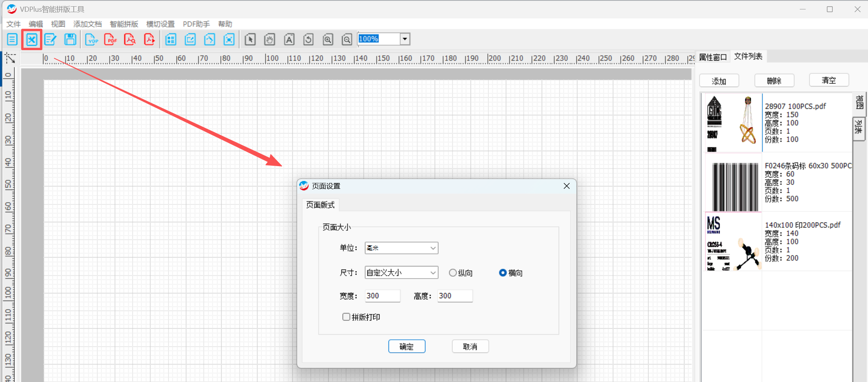The height and width of the screenshot is (382, 868).
Task: Click the save floppy disk icon
Action: 70,40
